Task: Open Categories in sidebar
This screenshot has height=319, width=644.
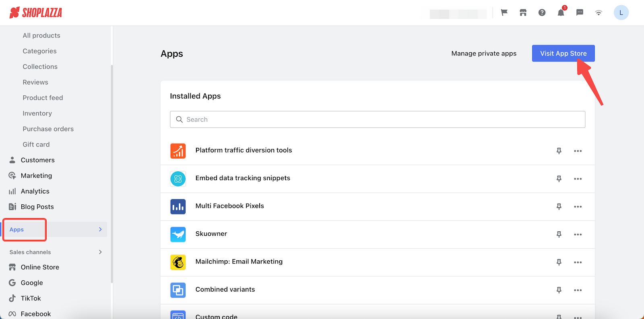Action: [39, 51]
